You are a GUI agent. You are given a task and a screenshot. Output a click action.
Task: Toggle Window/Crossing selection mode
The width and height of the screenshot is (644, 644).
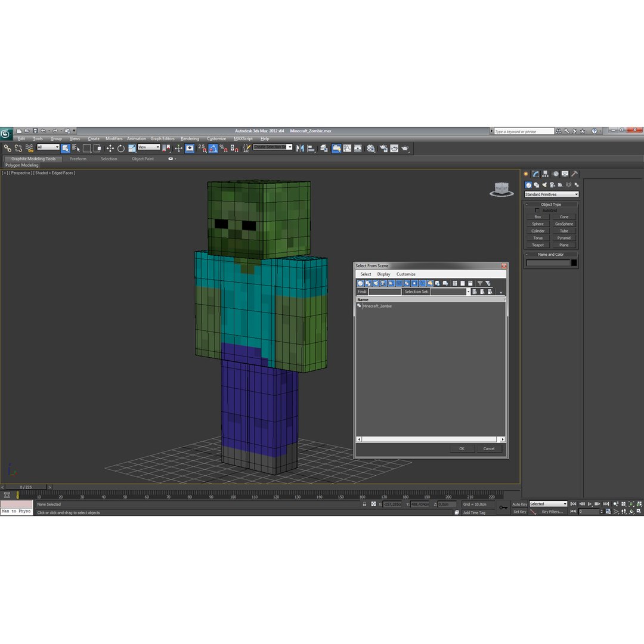click(97, 148)
